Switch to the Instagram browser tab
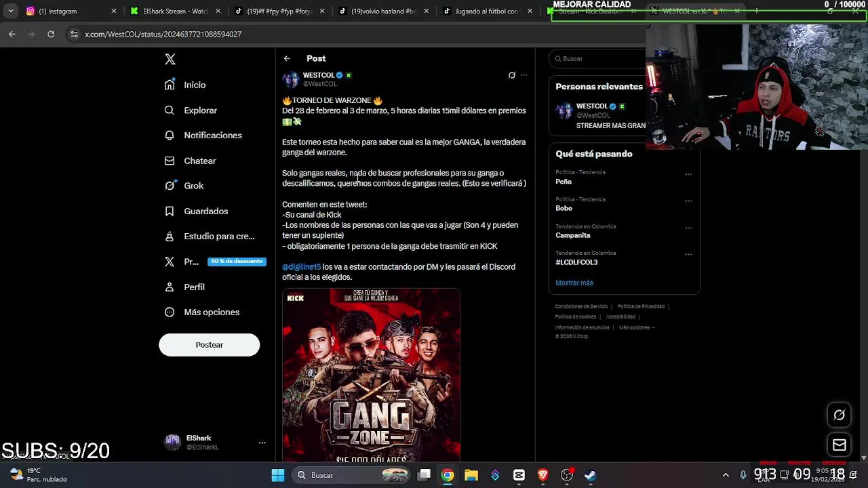Screen dimensions: 868x488 (x=68, y=11)
